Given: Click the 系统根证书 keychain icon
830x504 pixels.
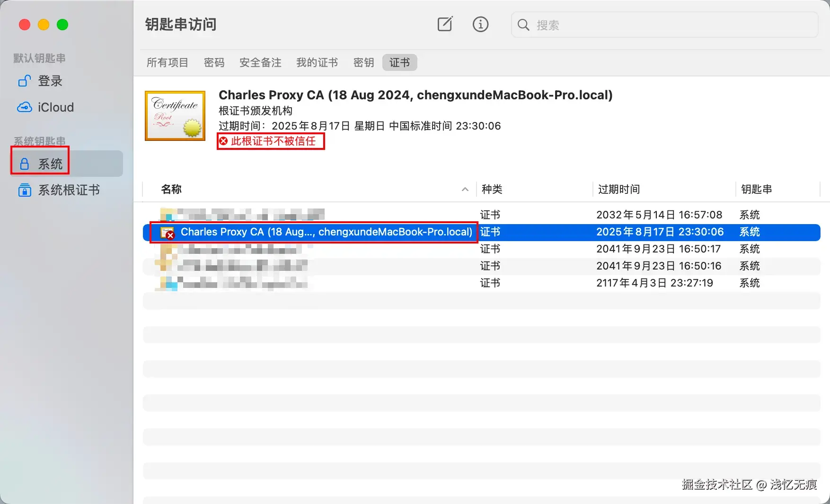Looking at the screenshot, I should (x=25, y=190).
